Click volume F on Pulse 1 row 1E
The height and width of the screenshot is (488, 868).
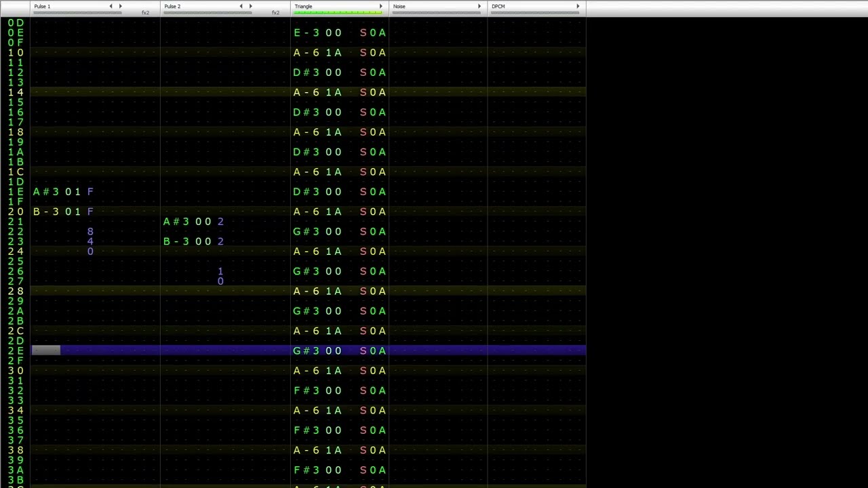90,192
